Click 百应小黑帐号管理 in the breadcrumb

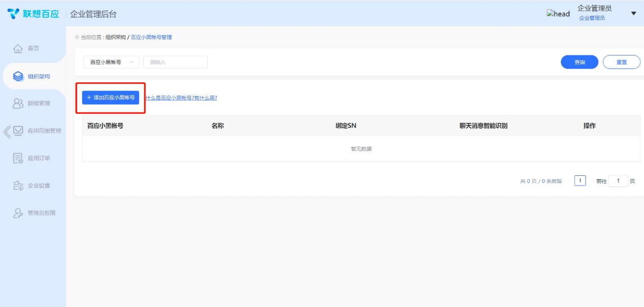tap(151, 37)
